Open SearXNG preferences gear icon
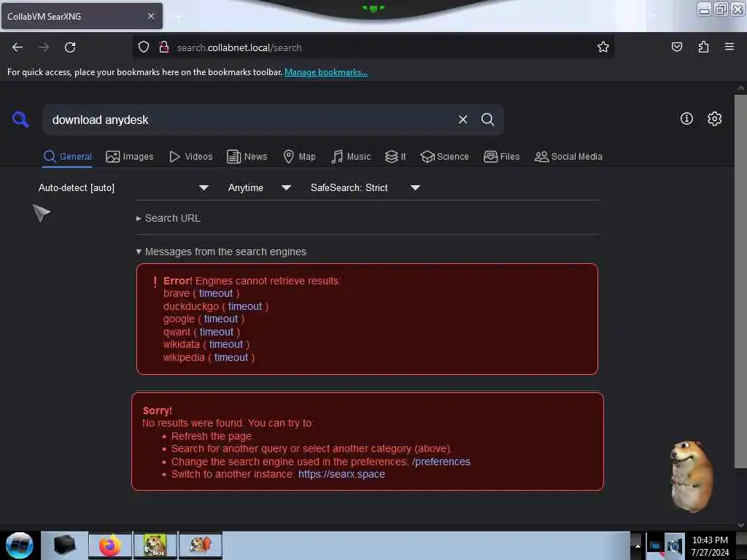 point(714,119)
